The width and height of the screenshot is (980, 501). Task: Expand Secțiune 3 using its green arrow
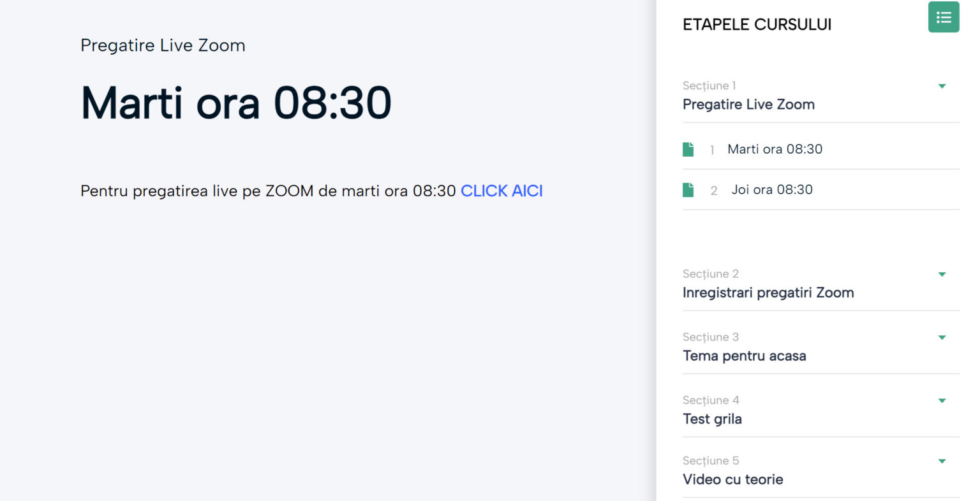click(x=942, y=337)
